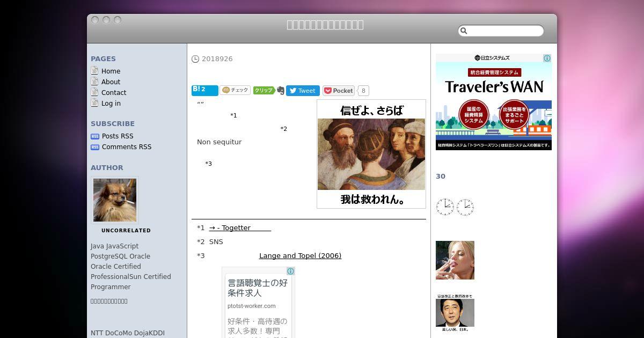Screen dimensions: 644x338
Task: Click the second analog clock widget
Action: [465, 207]
